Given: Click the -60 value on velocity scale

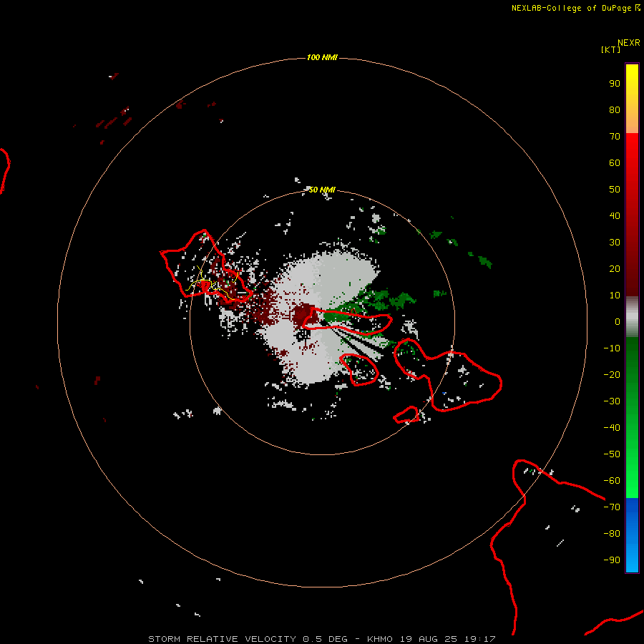Looking at the screenshot, I should coord(612,481).
